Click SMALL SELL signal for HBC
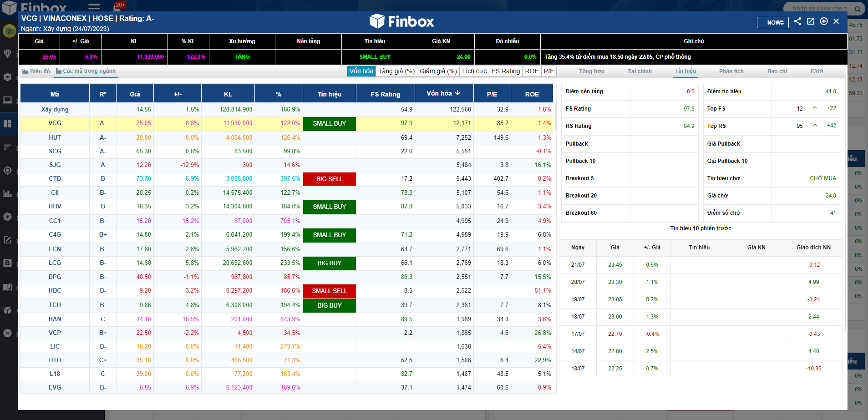 pos(330,291)
